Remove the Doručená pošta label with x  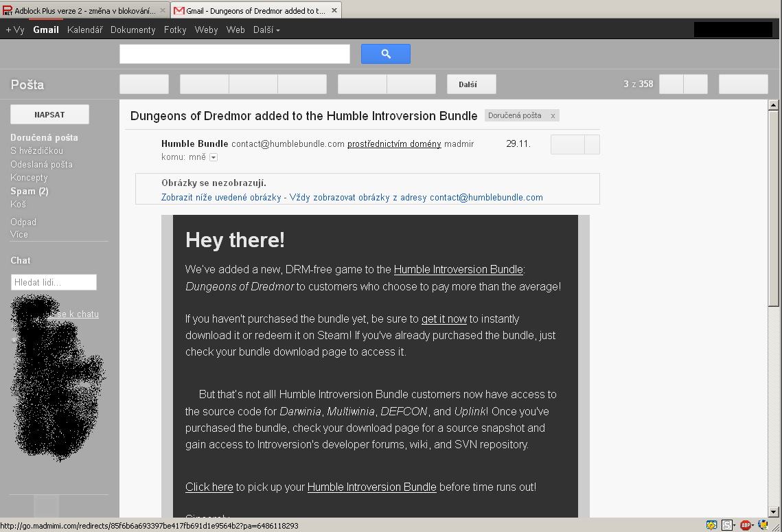(x=553, y=116)
